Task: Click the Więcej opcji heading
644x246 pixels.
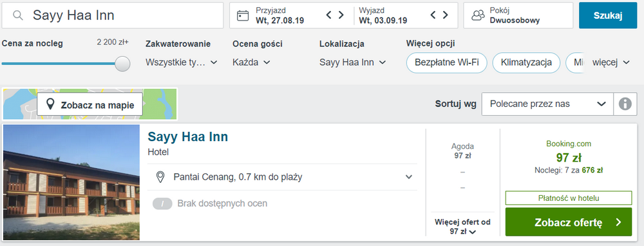Action: point(430,44)
